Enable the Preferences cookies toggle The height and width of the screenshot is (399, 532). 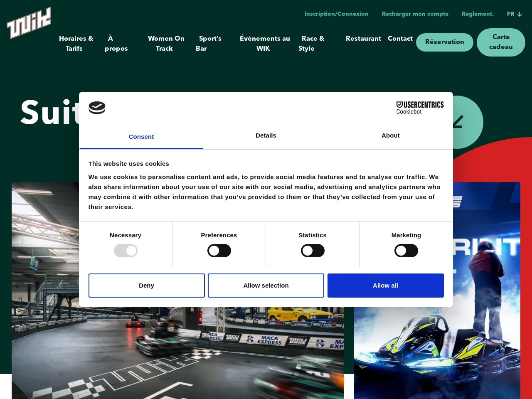pyautogui.click(x=219, y=251)
